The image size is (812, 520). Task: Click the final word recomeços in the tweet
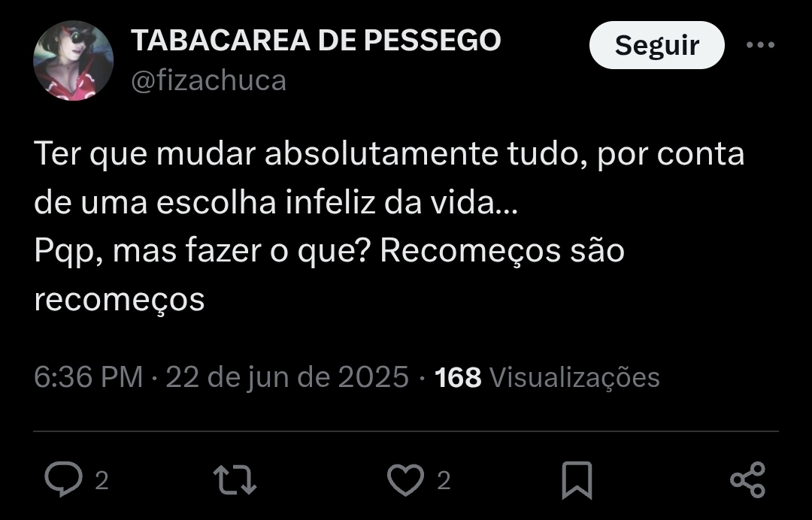119,300
